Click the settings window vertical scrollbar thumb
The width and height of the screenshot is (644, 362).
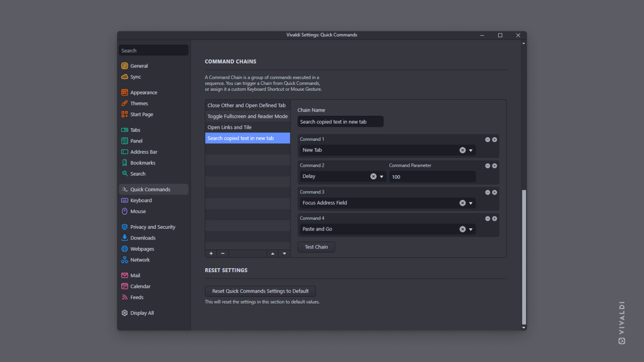524,257
